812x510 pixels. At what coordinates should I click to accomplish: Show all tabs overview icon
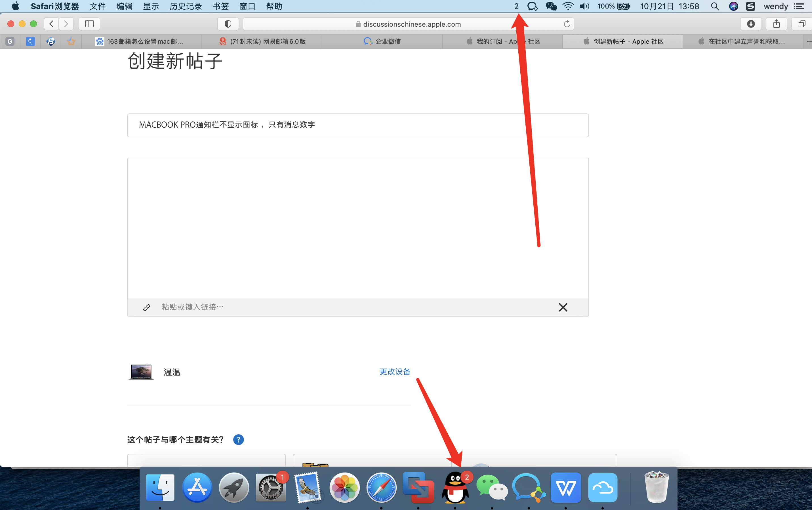(x=802, y=24)
